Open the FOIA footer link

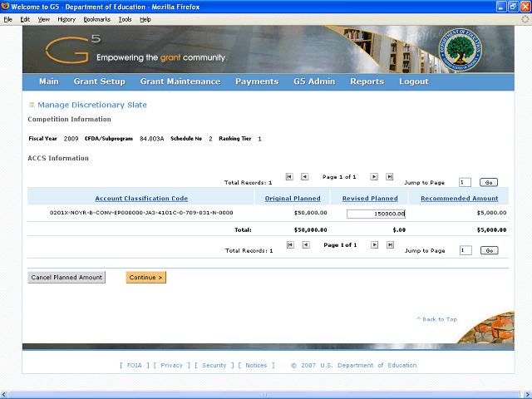coord(135,366)
